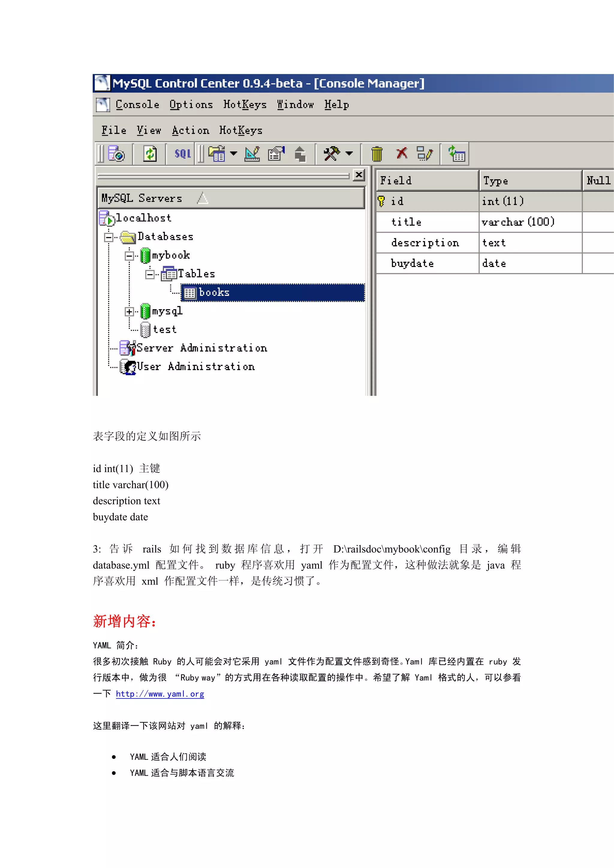Viewport: 614px width, 868px height.
Task: Click the open table folder icon
Action: pos(217,154)
